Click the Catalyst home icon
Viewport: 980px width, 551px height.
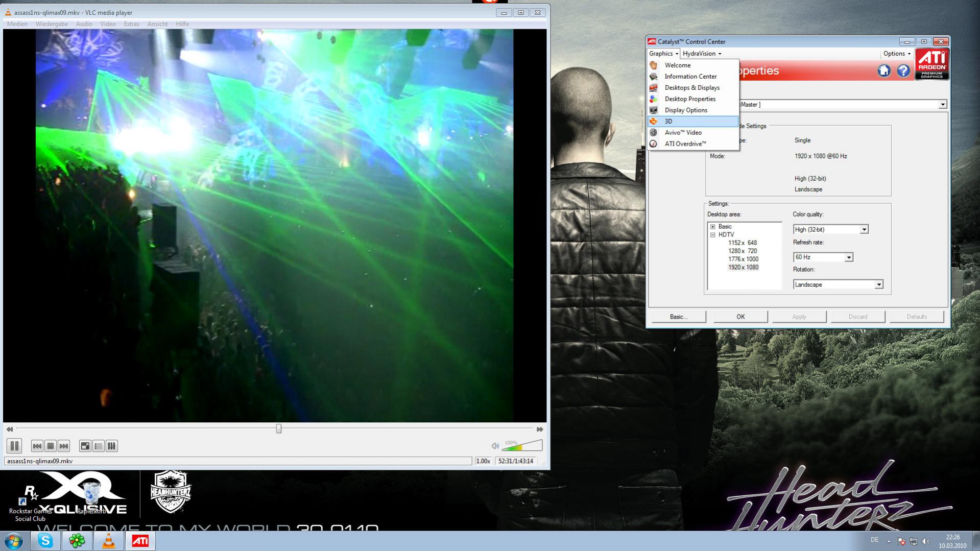884,71
